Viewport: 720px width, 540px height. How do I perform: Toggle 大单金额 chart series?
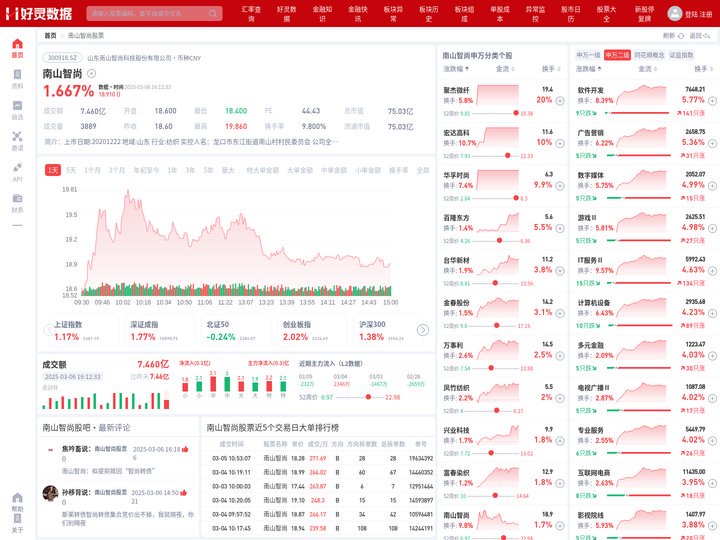coord(300,170)
